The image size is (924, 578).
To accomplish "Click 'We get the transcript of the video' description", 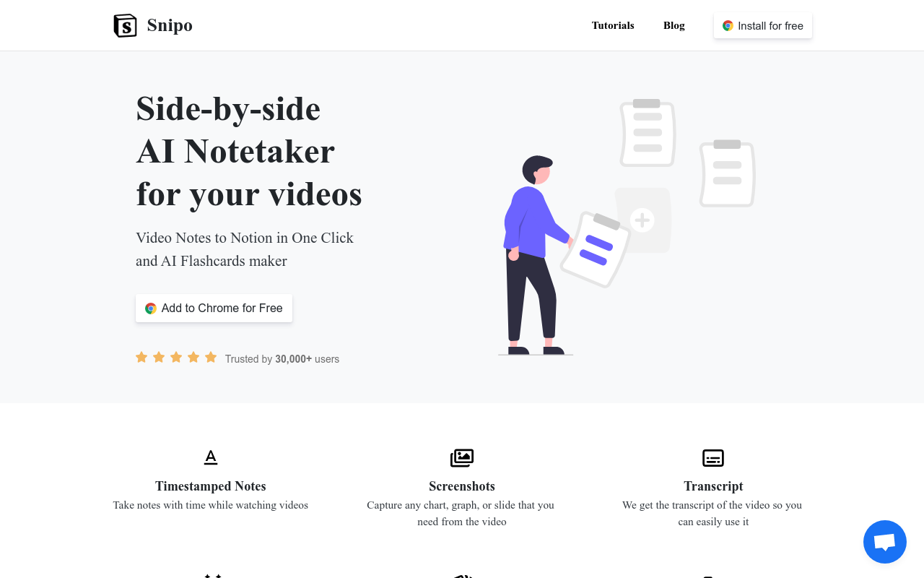I will click(x=712, y=513).
